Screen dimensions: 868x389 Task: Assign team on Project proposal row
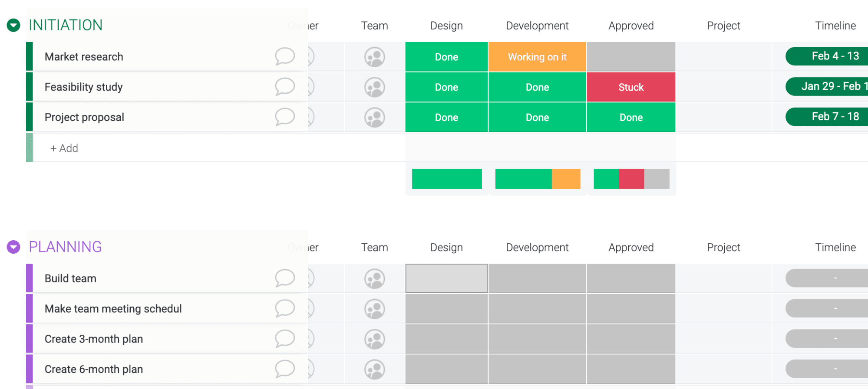375,118
